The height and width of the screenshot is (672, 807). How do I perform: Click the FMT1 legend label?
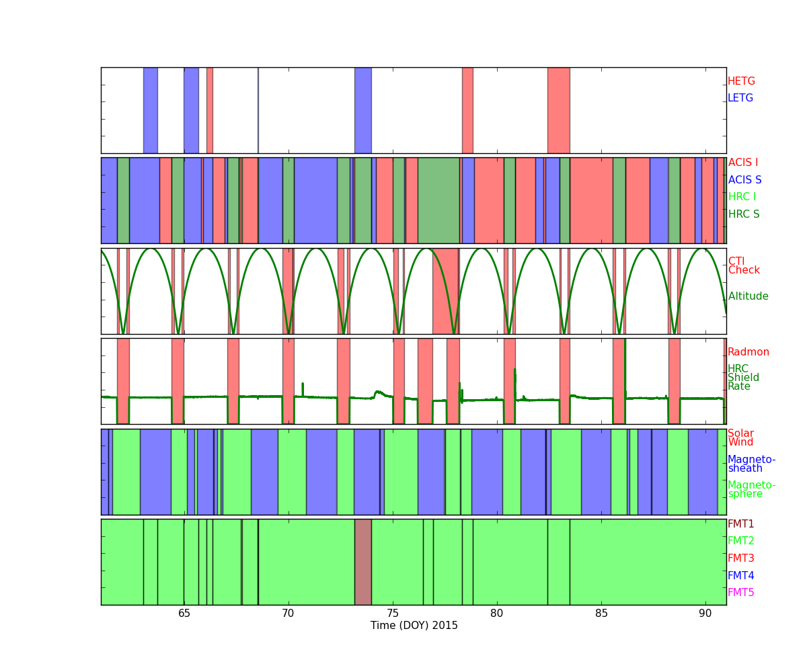[x=740, y=524]
